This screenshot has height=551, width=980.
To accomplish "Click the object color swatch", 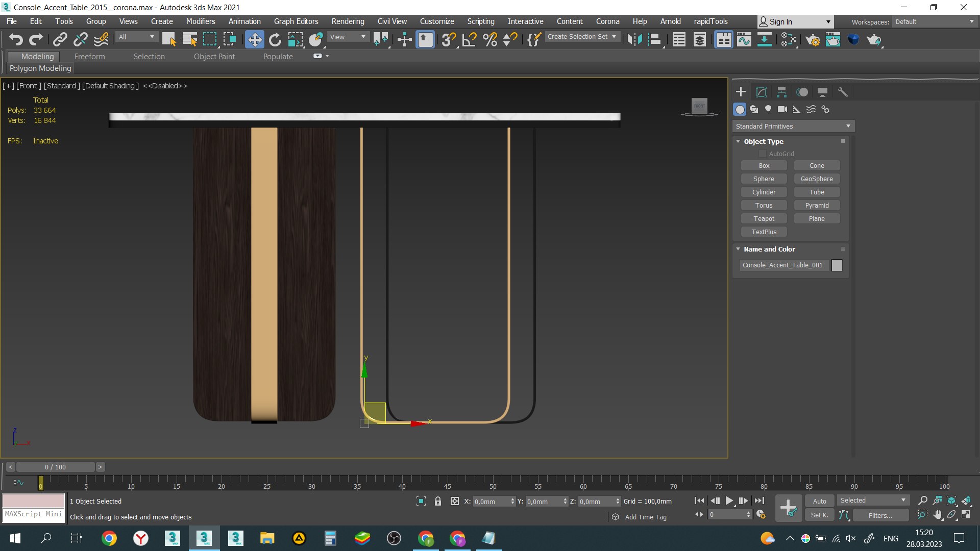I will click(x=837, y=265).
